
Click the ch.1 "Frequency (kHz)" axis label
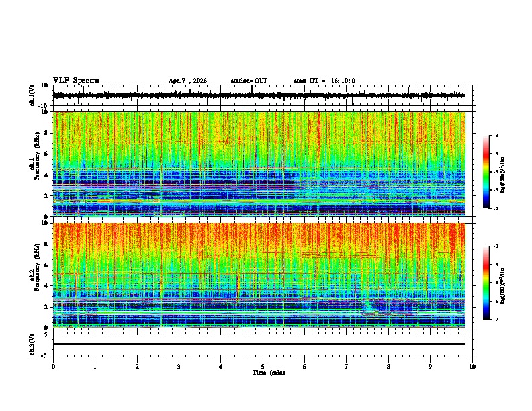coord(37,156)
